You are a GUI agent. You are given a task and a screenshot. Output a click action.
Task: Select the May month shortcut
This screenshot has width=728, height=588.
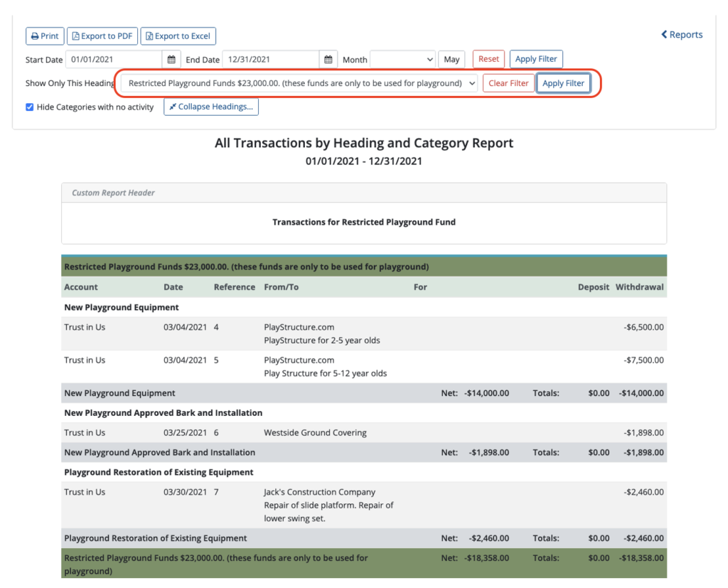[x=451, y=59]
